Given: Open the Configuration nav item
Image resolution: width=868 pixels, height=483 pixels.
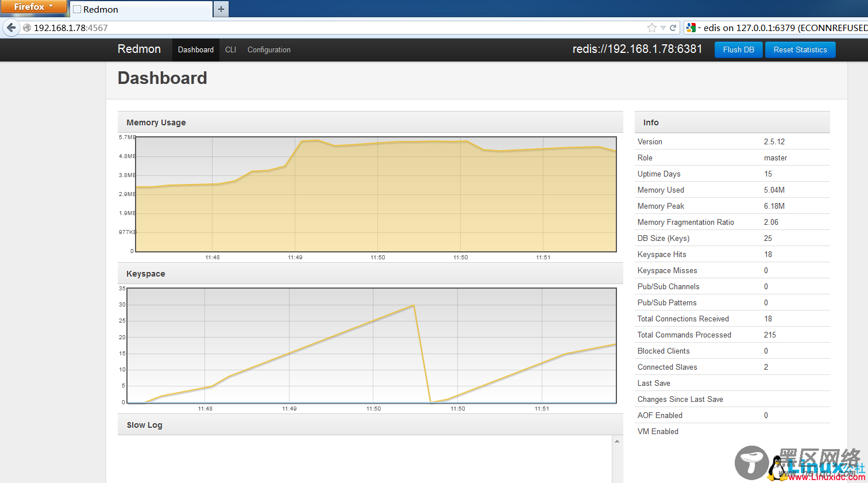Looking at the screenshot, I should pos(269,49).
